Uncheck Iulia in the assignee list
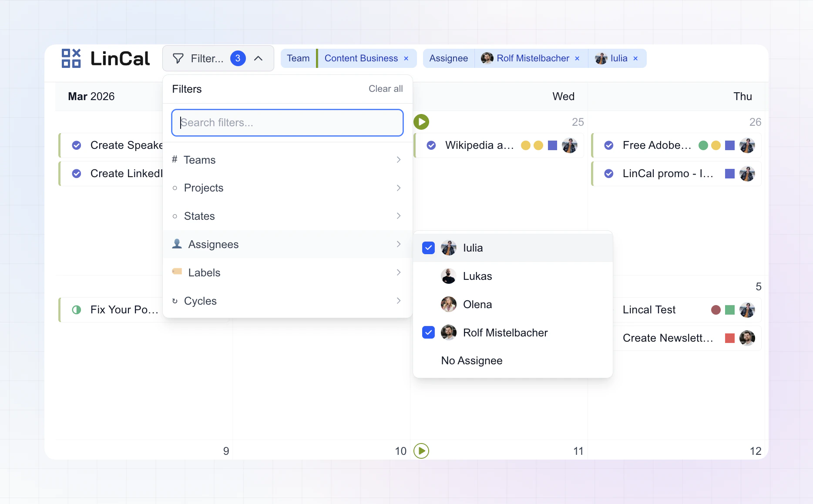The image size is (813, 504). point(428,247)
